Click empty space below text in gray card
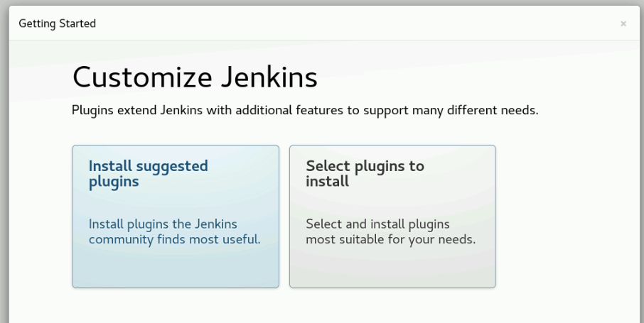The width and height of the screenshot is (644, 323). [392, 268]
